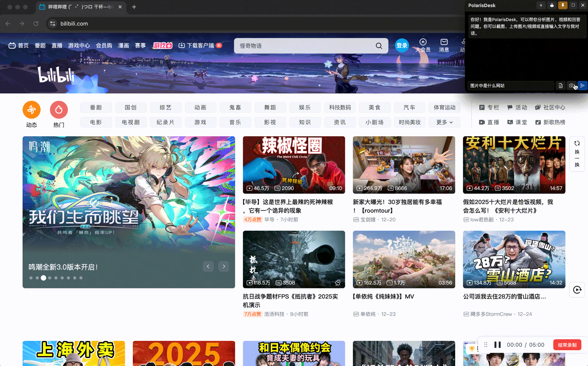Viewport: 588px width, 366px height.
Task: Click the 换一换 refresh recommendations button
Action: coord(577,154)
